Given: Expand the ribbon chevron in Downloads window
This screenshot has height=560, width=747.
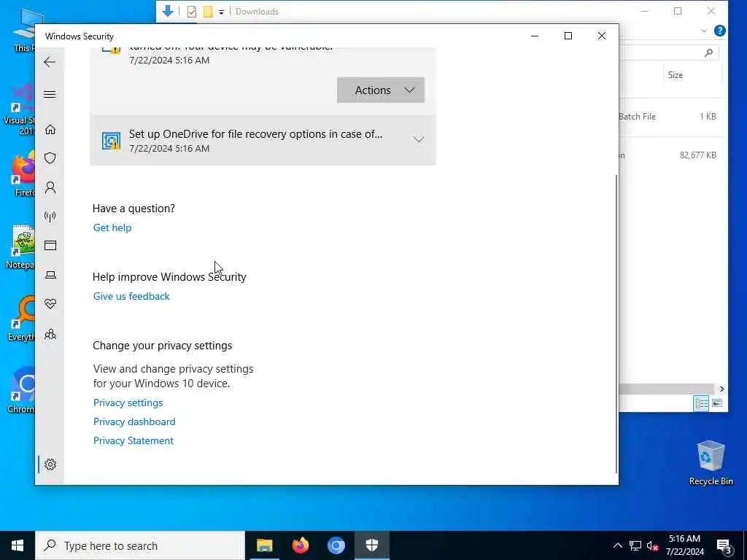Looking at the screenshot, I should click(704, 31).
